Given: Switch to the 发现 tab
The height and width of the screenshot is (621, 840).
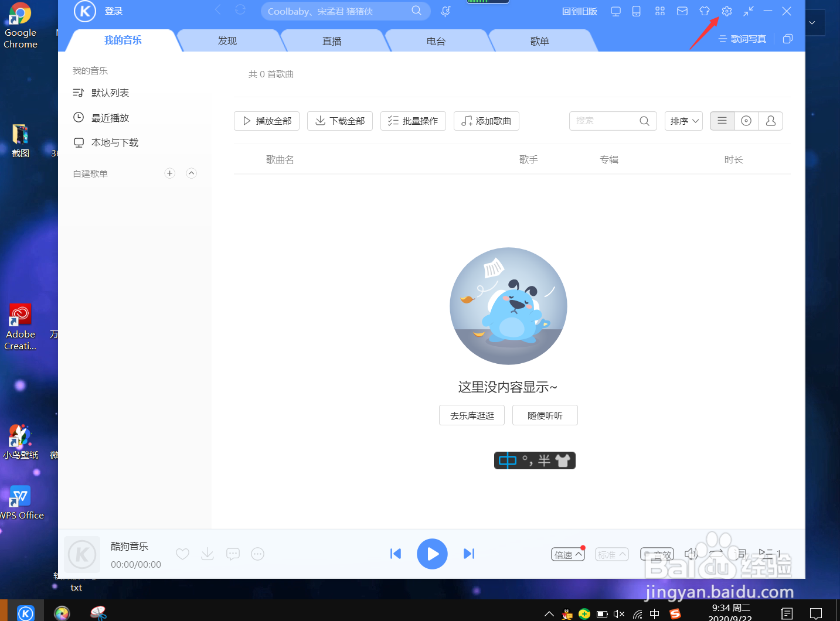Looking at the screenshot, I should (x=227, y=40).
